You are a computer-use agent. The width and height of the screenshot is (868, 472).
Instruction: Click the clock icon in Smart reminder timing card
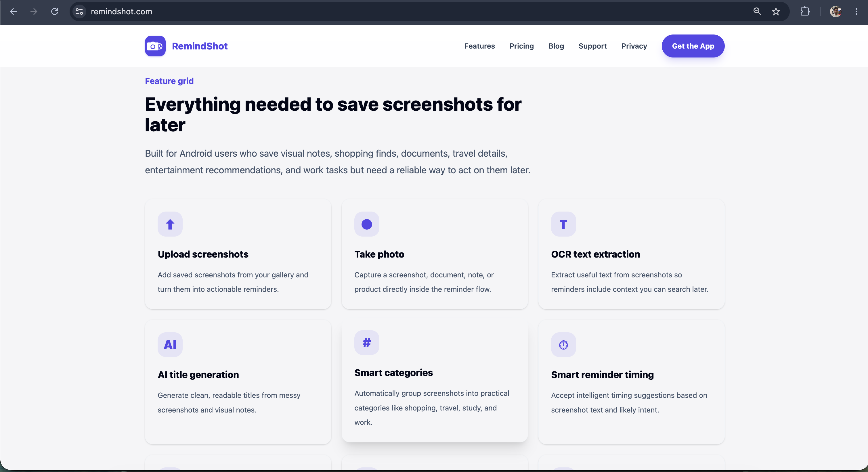click(x=563, y=345)
